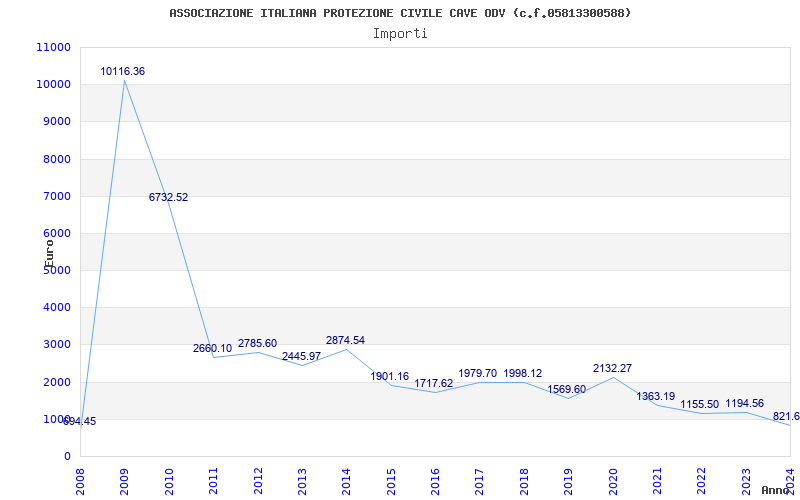Click the 3000 y-axis tick label
The height and width of the screenshot is (500, 800).
tap(56, 345)
